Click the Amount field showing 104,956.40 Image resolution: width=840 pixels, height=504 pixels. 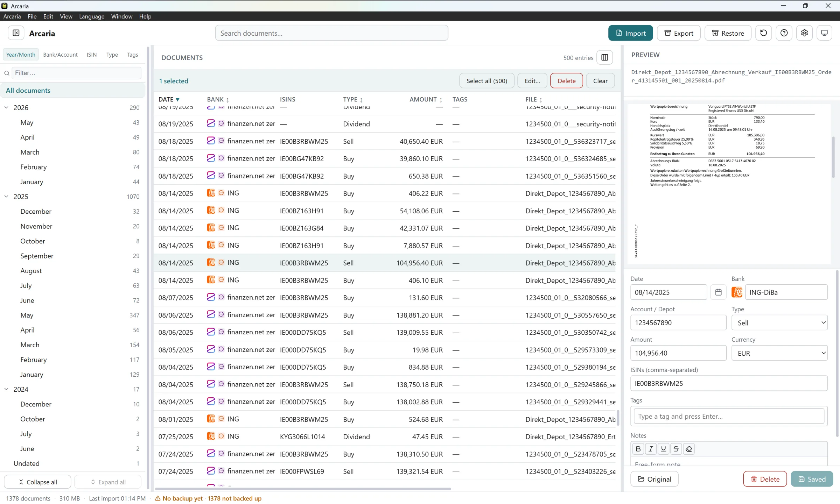[x=678, y=353]
